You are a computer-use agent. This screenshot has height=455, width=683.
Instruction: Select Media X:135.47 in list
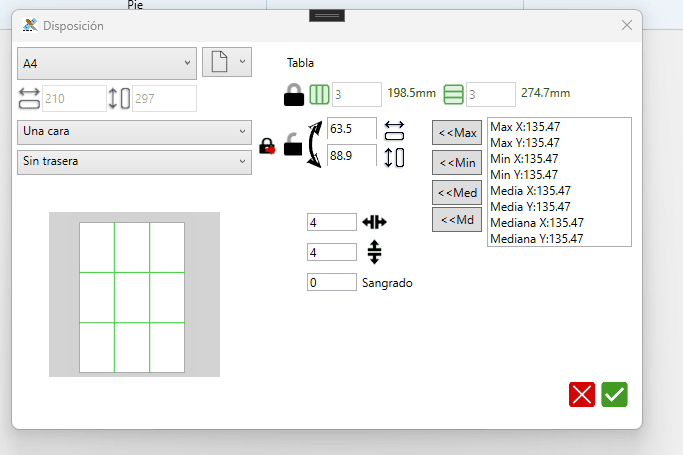tap(530, 191)
